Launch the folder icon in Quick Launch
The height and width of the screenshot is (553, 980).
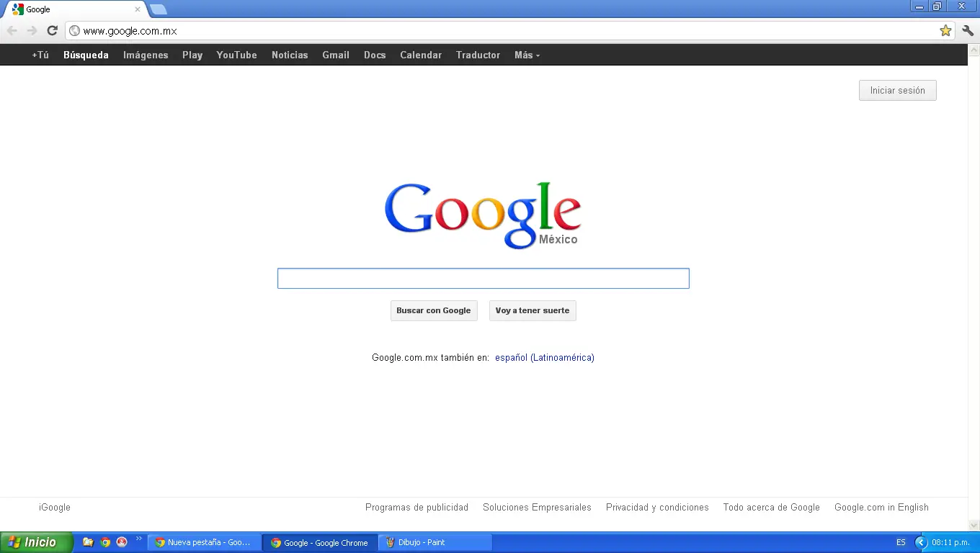(88, 542)
